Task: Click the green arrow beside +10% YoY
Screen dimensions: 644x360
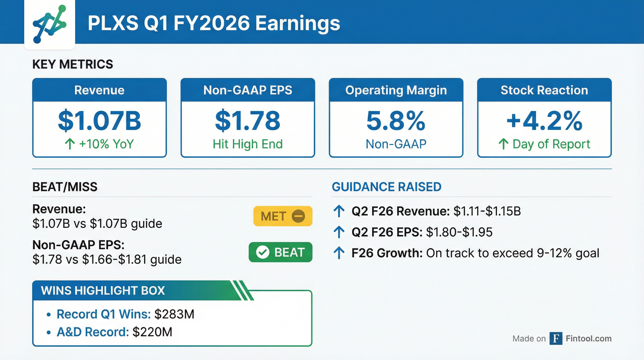Action: coord(70,144)
